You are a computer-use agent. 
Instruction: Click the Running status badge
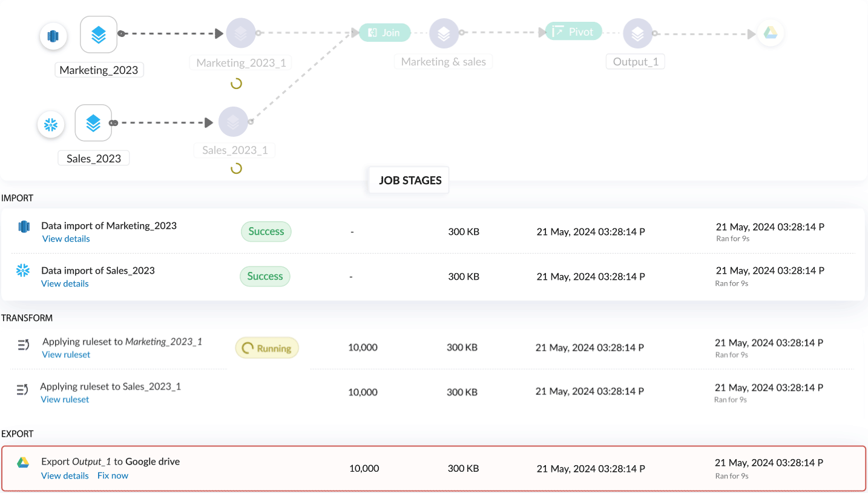point(267,348)
